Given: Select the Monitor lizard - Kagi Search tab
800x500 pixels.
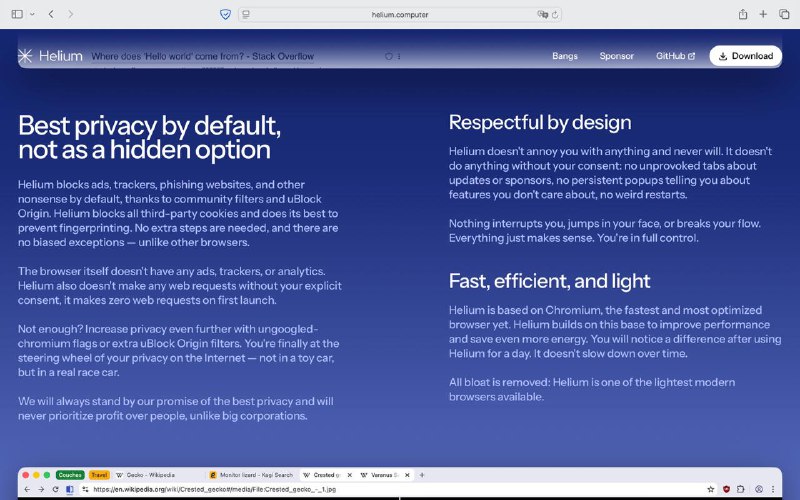Looking at the screenshot, I should point(250,475).
